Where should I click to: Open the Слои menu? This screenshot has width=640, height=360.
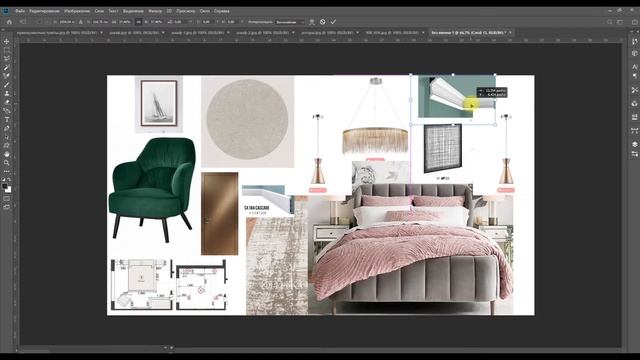pos(99,11)
